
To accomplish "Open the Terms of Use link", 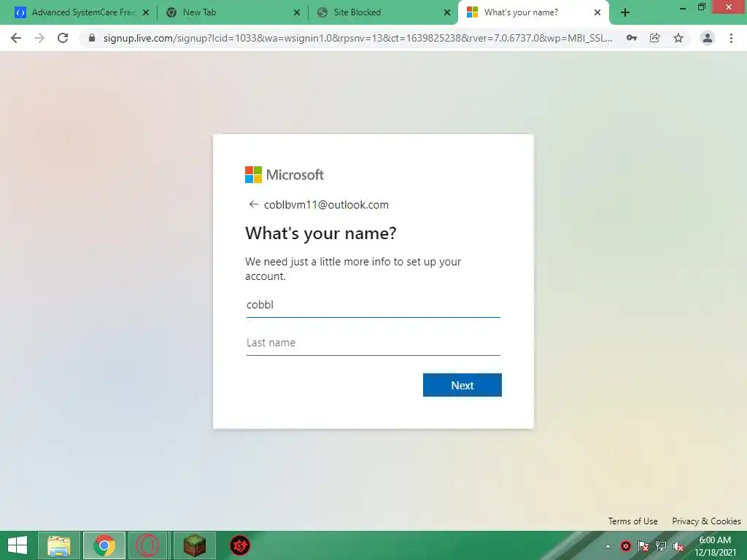I will [632, 521].
